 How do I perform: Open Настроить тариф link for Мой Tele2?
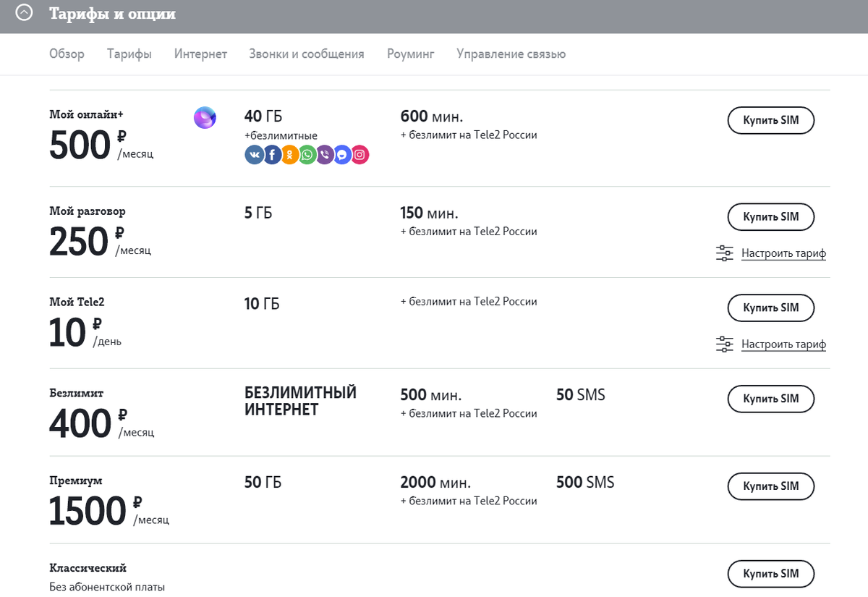pos(783,344)
